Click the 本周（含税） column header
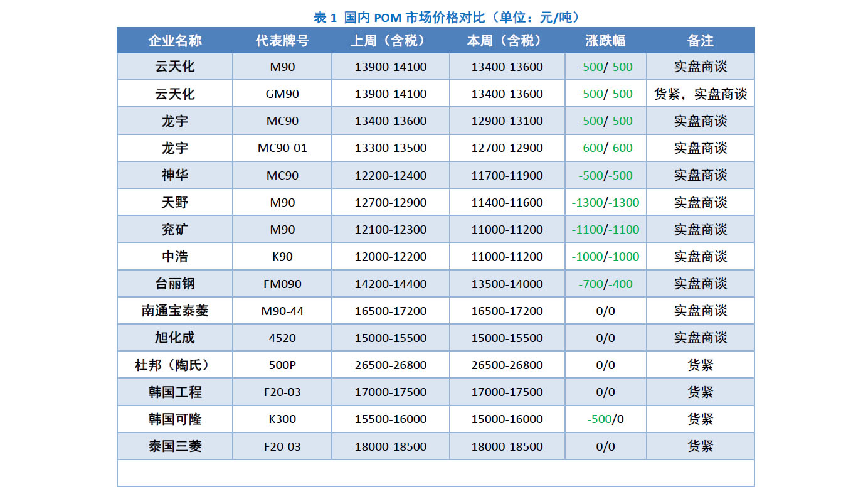This screenshot has width=868, height=489. tap(507, 41)
